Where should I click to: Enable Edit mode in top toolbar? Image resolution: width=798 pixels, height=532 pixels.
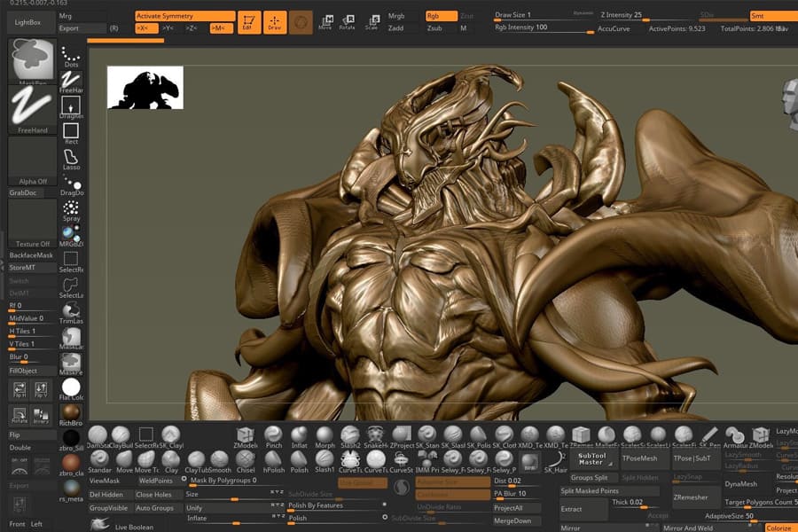coord(249,22)
